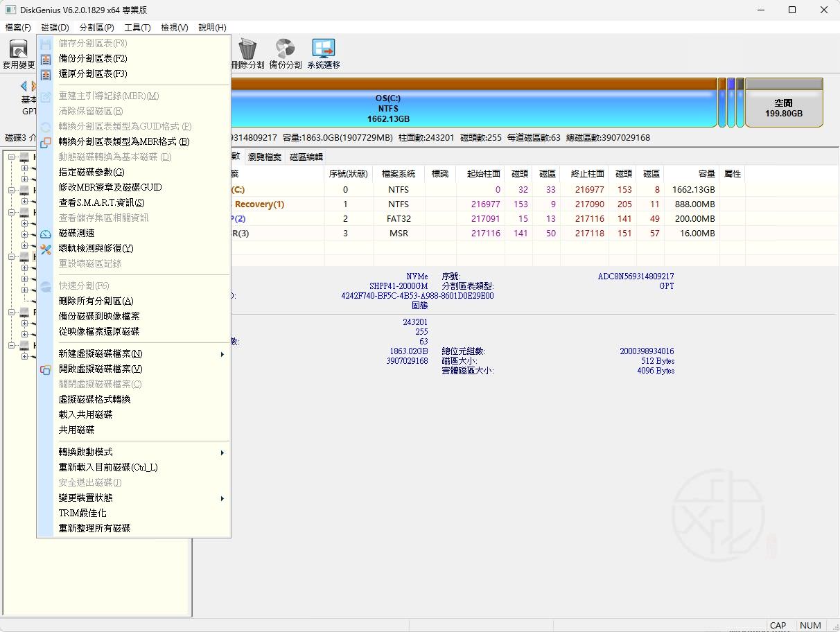Click the greyed icon beside 快速分割(F6)
Viewport: 840px width, 632px height.
(x=46, y=286)
